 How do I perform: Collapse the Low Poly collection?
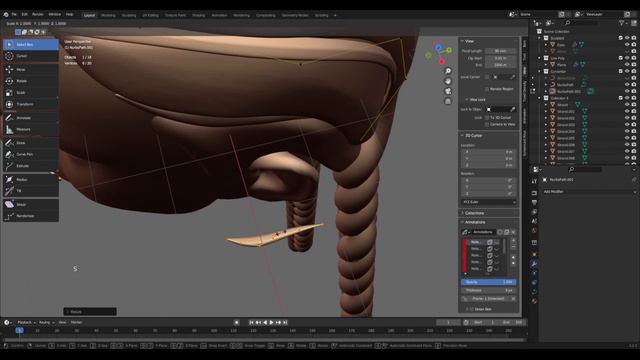click(x=540, y=58)
